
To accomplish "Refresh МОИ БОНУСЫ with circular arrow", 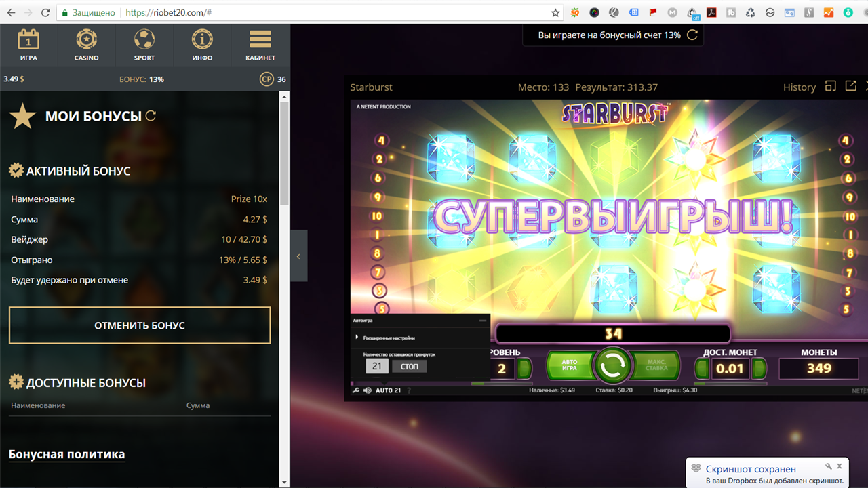I will click(151, 116).
